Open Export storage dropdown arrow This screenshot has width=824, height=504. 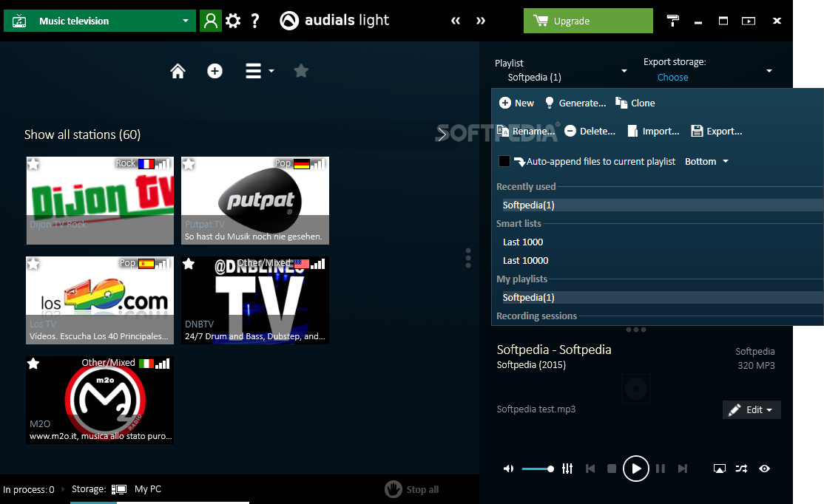pos(769,71)
